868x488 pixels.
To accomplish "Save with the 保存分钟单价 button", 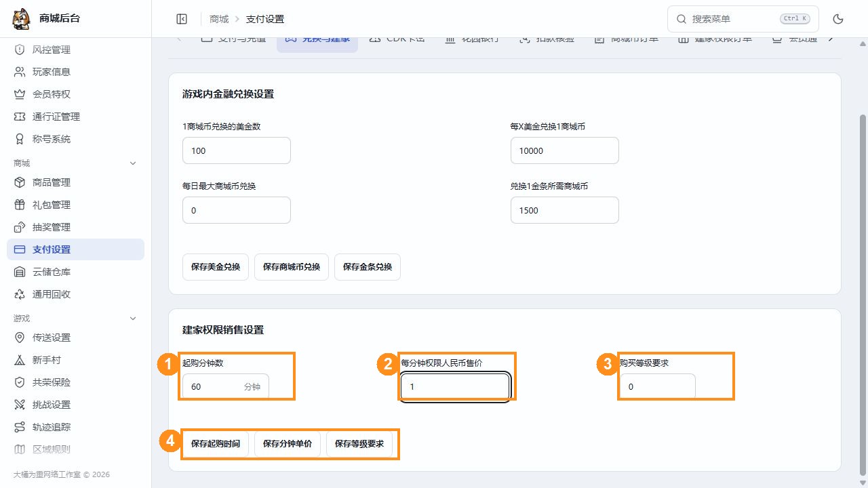I will click(288, 444).
